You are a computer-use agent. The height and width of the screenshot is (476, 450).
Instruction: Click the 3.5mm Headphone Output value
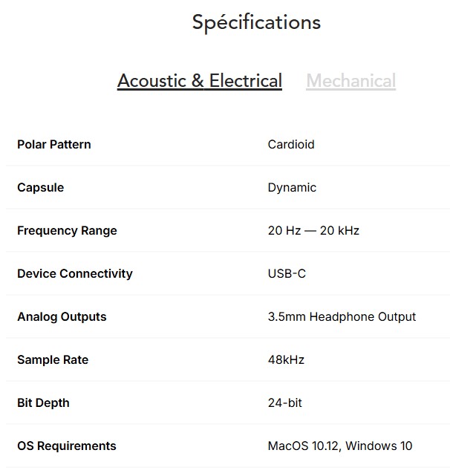point(342,317)
